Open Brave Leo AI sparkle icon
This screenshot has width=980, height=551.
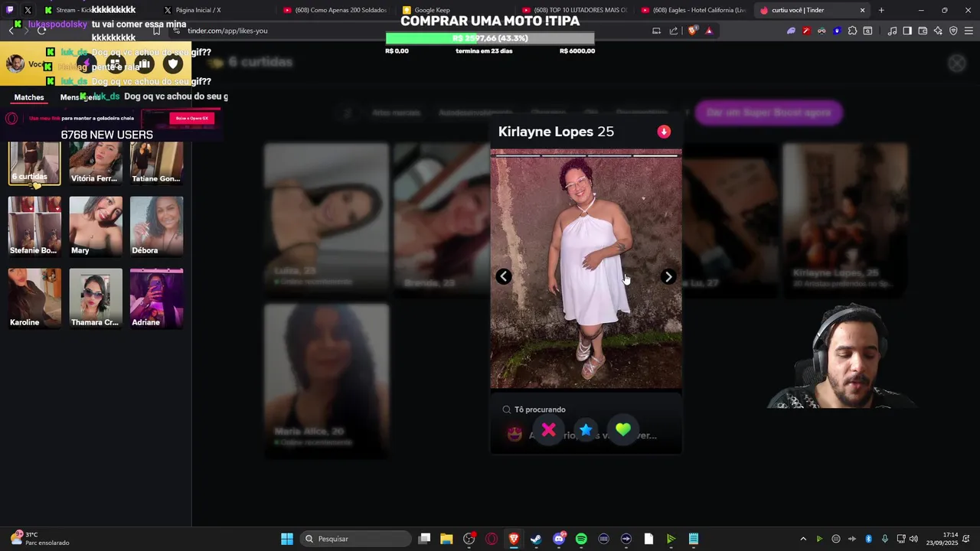click(x=938, y=31)
